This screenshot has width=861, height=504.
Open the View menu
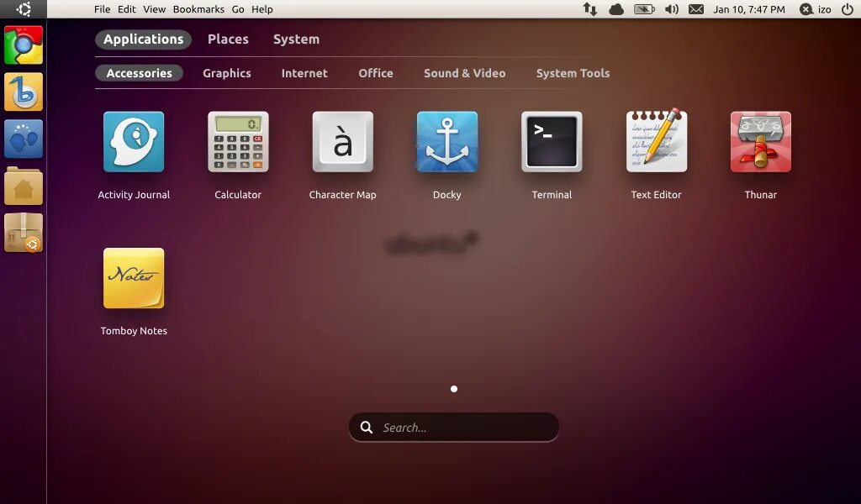tap(155, 8)
